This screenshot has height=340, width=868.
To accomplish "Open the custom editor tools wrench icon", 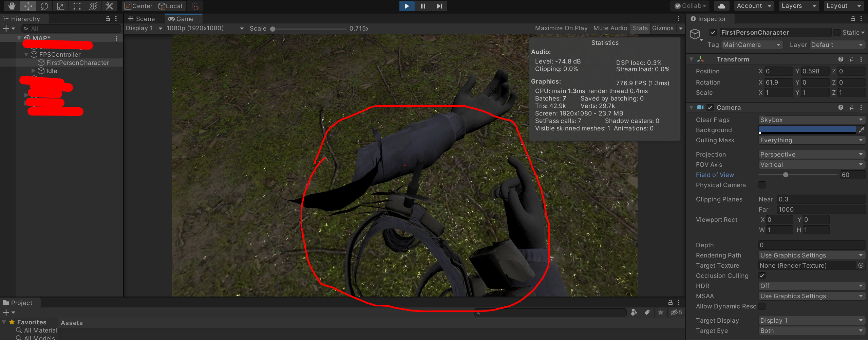I will click(109, 6).
